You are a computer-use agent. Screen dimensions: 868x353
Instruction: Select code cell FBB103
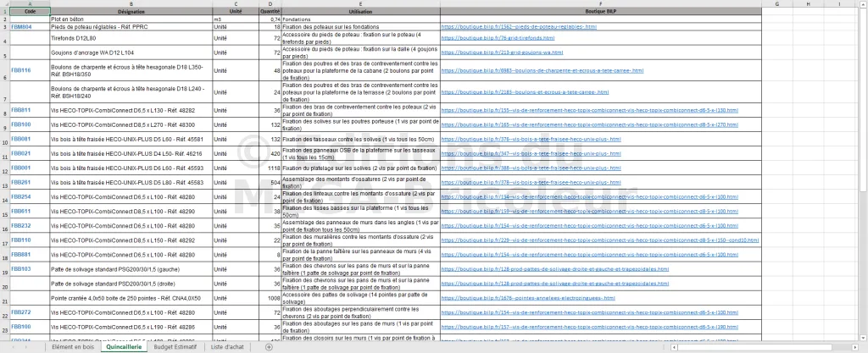point(30,269)
